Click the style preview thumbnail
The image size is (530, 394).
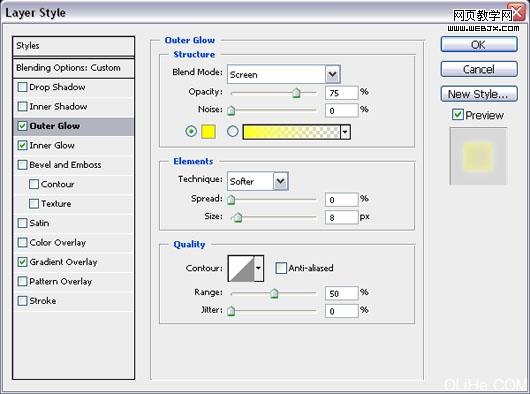pyautogui.click(x=478, y=156)
